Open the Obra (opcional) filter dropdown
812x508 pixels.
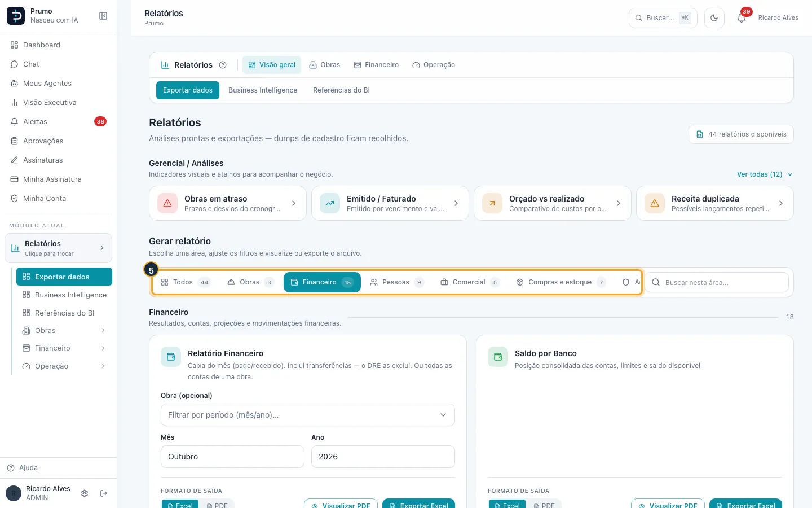click(x=308, y=415)
